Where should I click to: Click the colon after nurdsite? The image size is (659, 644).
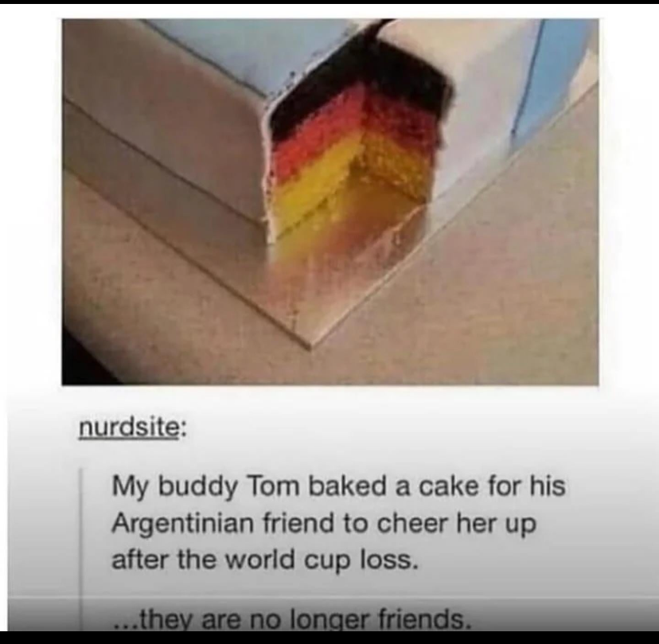pyautogui.click(x=182, y=431)
